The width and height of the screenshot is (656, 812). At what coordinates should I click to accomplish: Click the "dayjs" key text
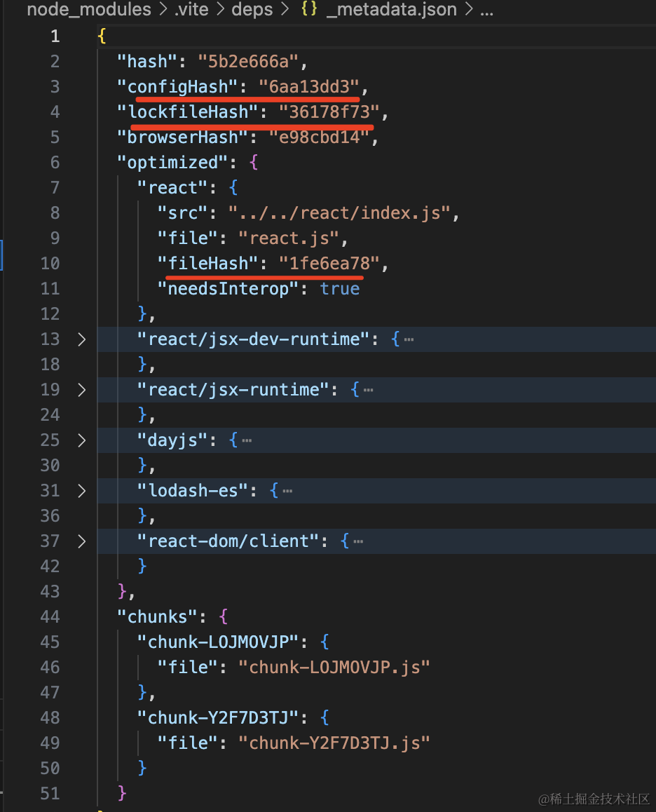click(173, 440)
